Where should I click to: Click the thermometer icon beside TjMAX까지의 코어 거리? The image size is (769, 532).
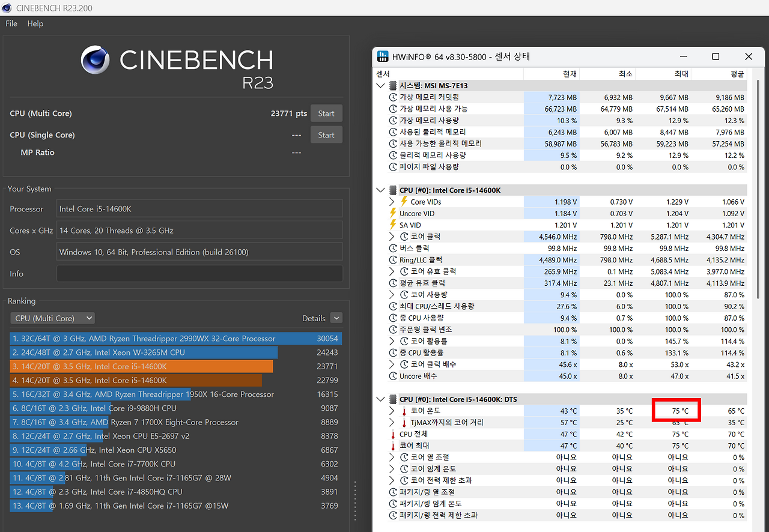tap(404, 423)
